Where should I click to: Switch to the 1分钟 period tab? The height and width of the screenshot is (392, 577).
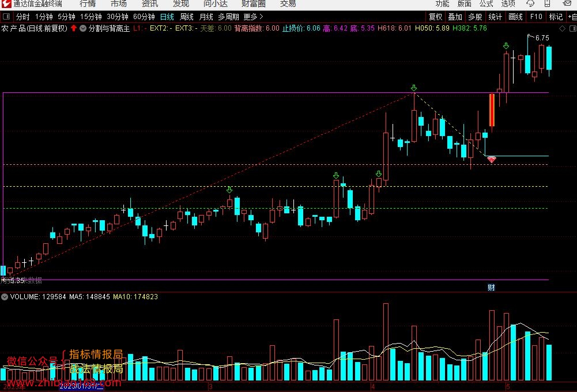click(x=44, y=17)
